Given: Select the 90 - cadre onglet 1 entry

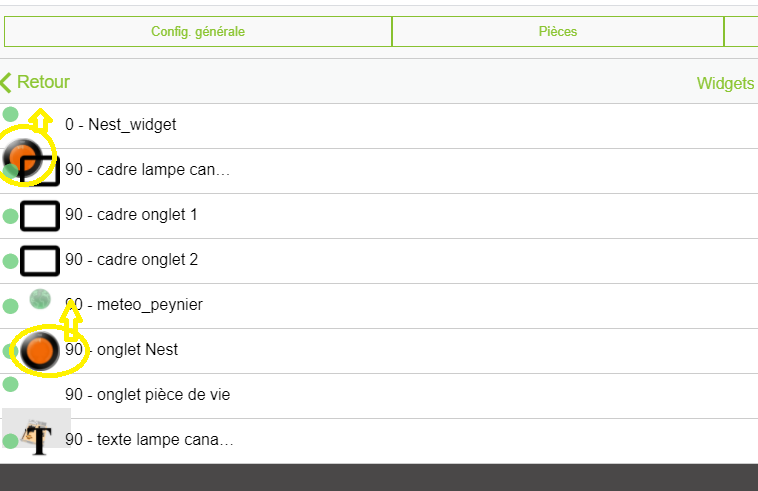Looking at the screenshot, I should coord(132,215).
